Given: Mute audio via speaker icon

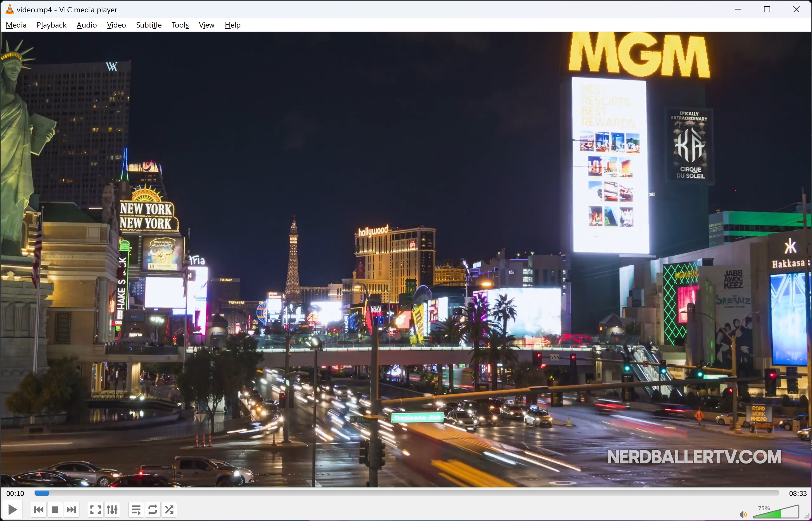Looking at the screenshot, I should 743,514.
